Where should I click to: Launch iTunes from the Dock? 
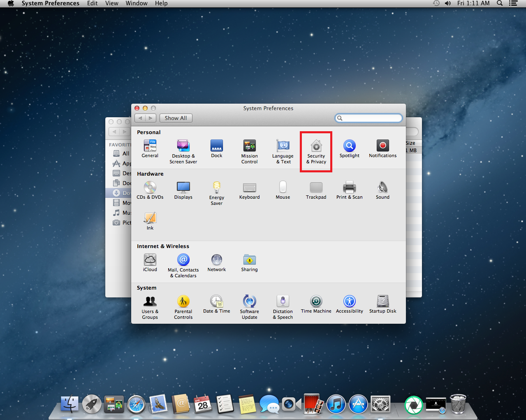(336, 404)
